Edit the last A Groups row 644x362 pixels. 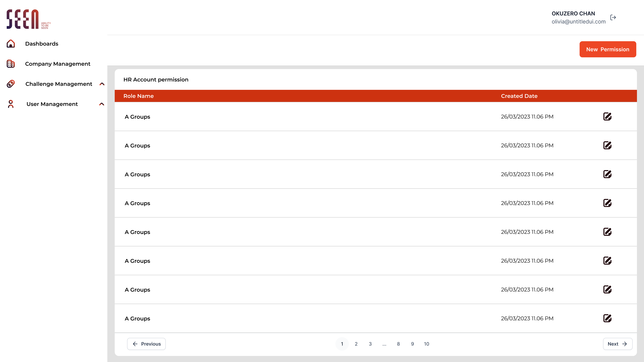tap(607, 318)
